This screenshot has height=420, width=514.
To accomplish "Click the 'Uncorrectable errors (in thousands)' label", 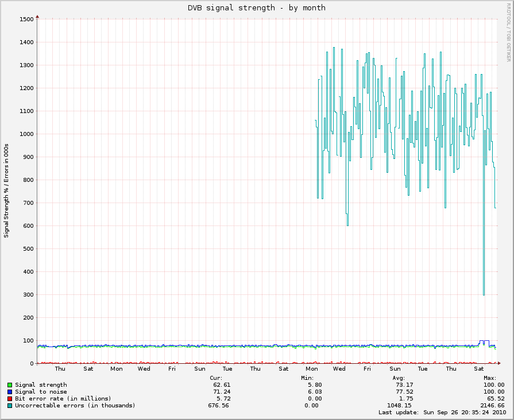I will [75, 405].
